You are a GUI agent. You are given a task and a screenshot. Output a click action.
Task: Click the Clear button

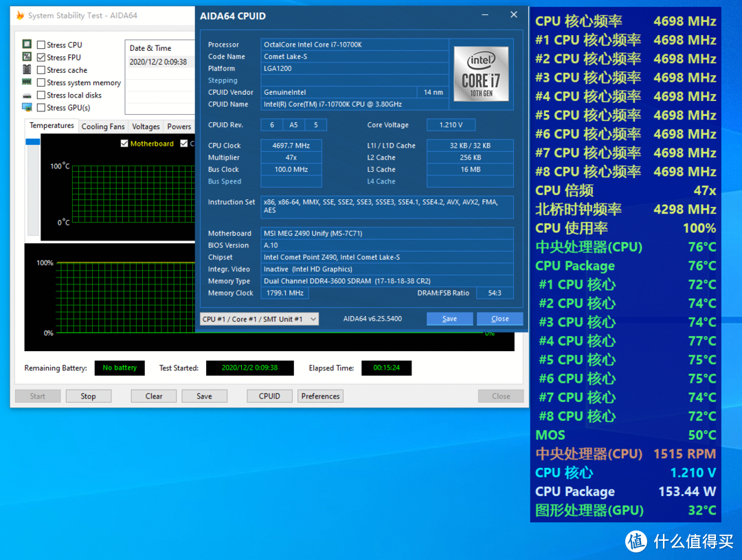[154, 396]
